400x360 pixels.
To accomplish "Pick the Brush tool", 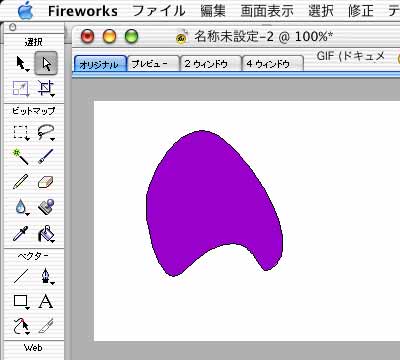I will point(46,157).
